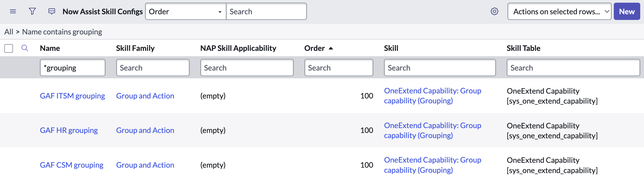The width and height of the screenshot is (644, 183).
Task: Open the GAF CSM grouping record
Action: click(x=71, y=165)
